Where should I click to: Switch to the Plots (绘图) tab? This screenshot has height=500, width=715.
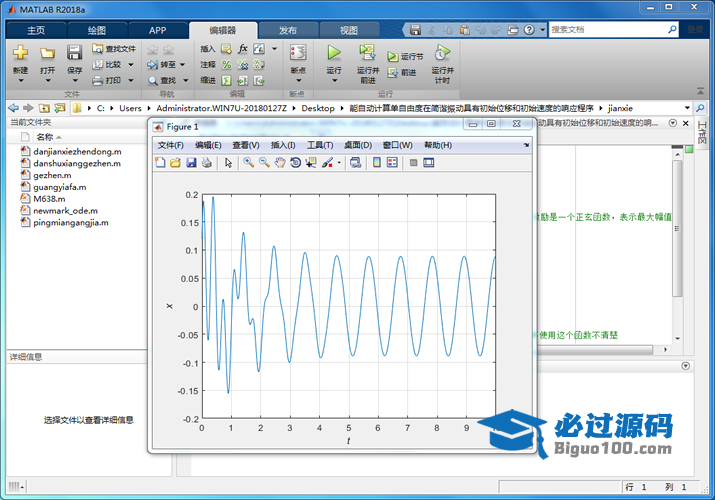(x=97, y=31)
